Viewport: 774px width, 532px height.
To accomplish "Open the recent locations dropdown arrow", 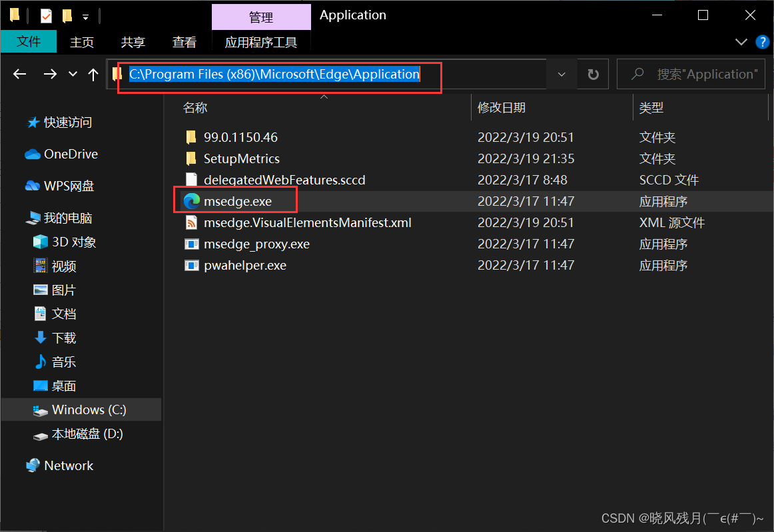I will (73, 74).
